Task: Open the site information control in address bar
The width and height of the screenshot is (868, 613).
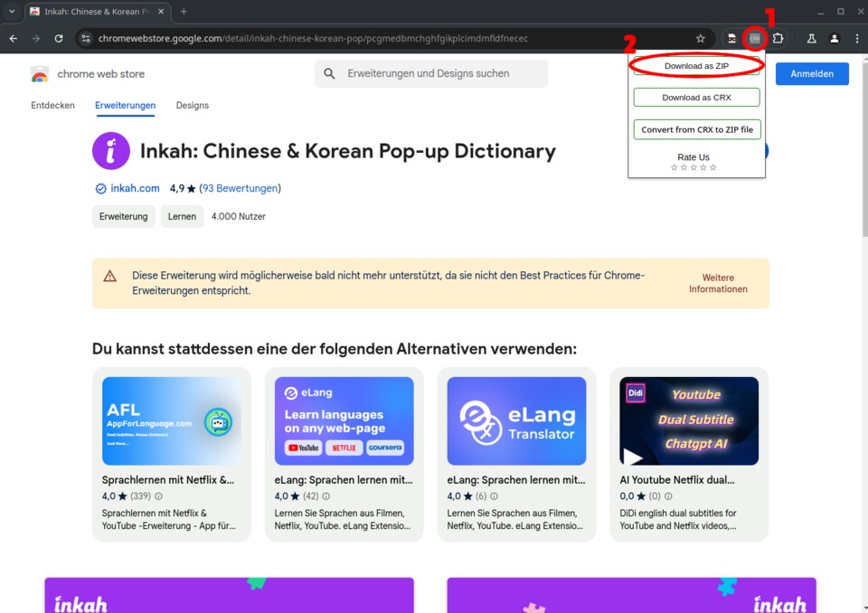Action: pos(86,39)
